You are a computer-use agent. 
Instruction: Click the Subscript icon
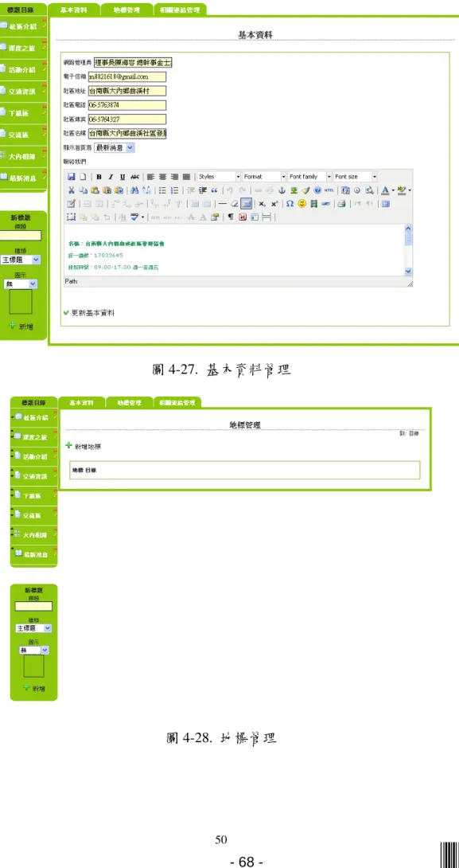pyautogui.click(x=262, y=203)
